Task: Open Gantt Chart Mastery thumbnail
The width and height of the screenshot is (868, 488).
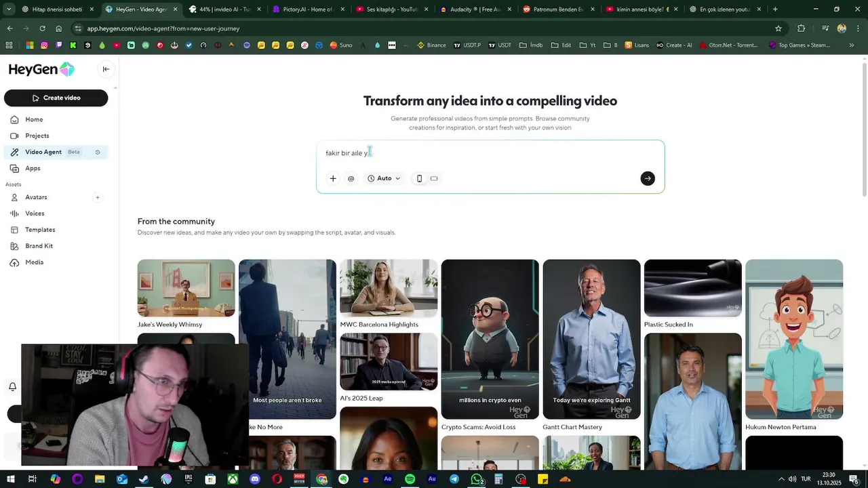Action: click(x=591, y=339)
